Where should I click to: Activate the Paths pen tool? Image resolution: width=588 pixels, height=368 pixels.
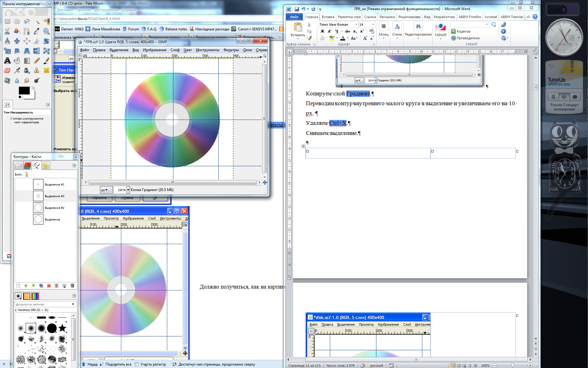pos(27,31)
